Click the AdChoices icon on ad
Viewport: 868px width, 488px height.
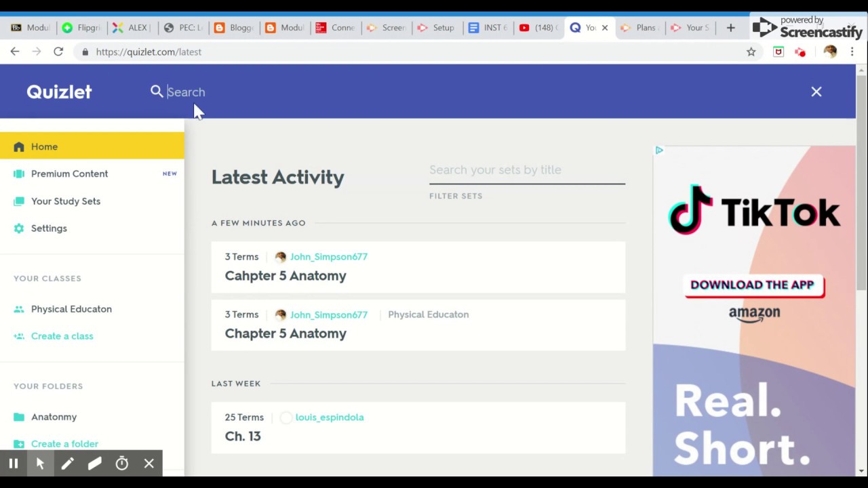pos(659,150)
